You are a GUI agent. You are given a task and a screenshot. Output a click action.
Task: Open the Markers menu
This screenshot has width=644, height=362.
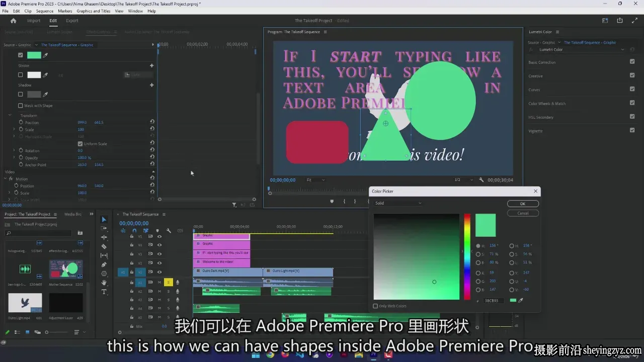(65, 11)
